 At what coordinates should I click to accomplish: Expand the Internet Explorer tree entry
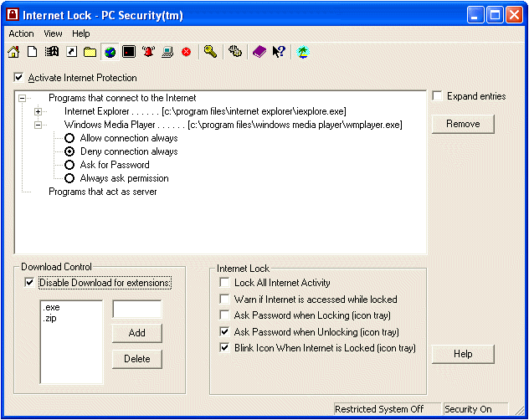pos(38,111)
